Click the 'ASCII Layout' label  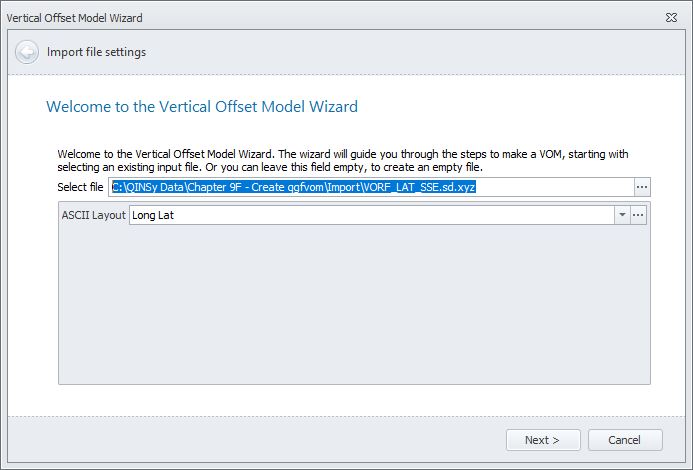coord(94,215)
